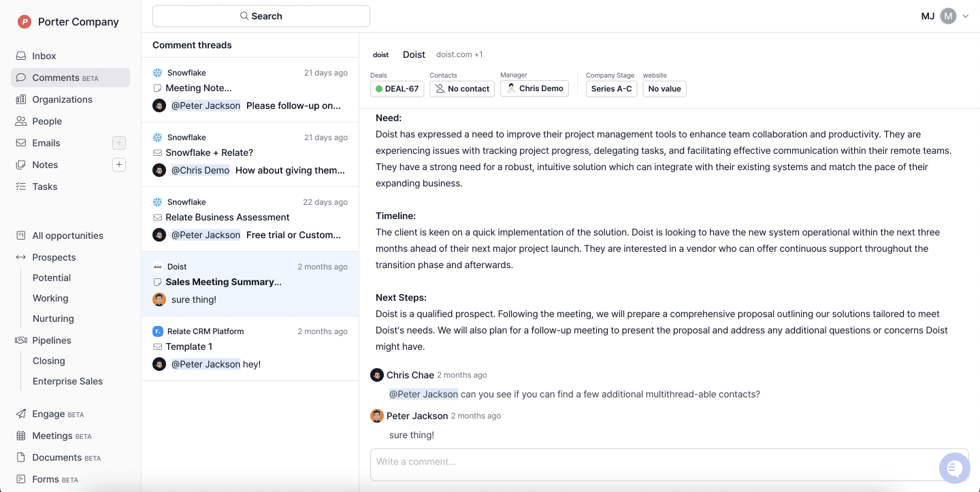This screenshot has height=492, width=980.
Task: Click the Doist logo in header
Action: 381,54
